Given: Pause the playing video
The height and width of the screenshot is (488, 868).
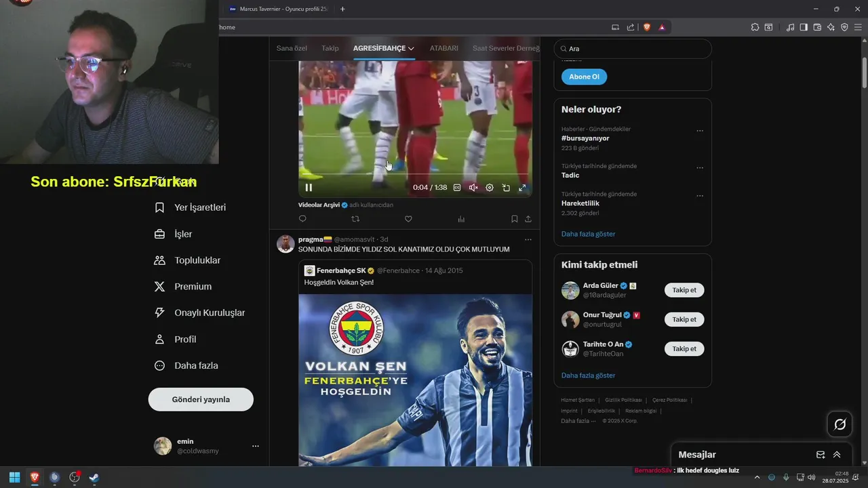Looking at the screenshot, I should click(309, 188).
